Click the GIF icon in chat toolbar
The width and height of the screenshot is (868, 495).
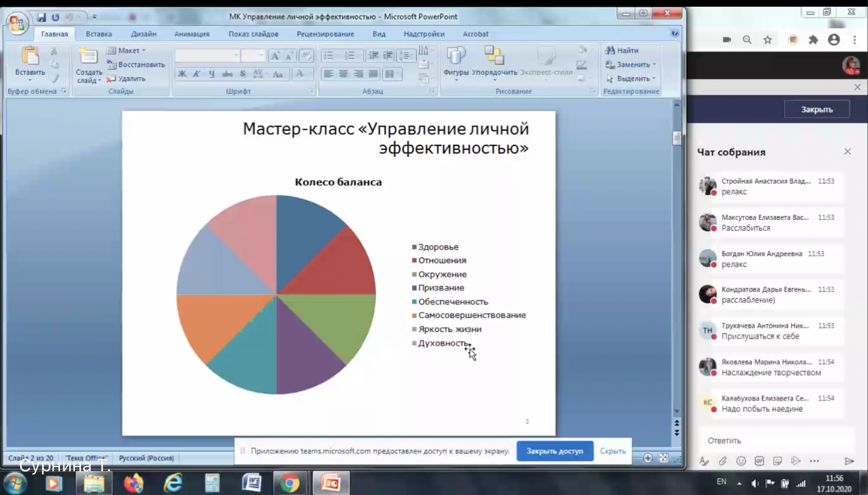coord(759,461)
